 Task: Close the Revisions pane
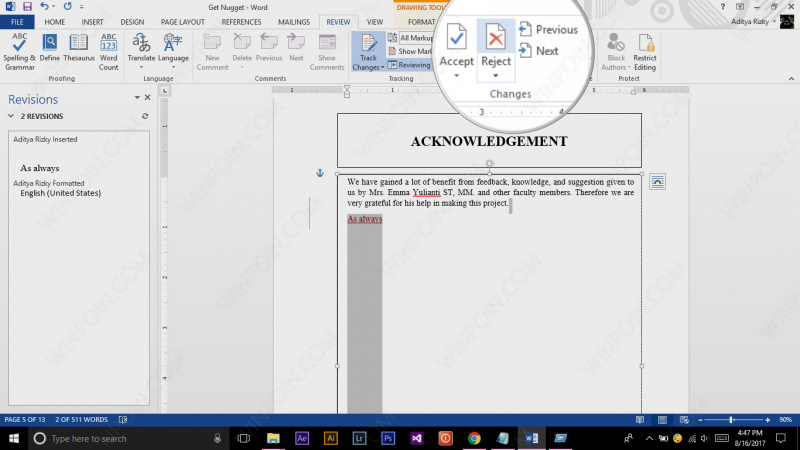click(x=147, y=97)
